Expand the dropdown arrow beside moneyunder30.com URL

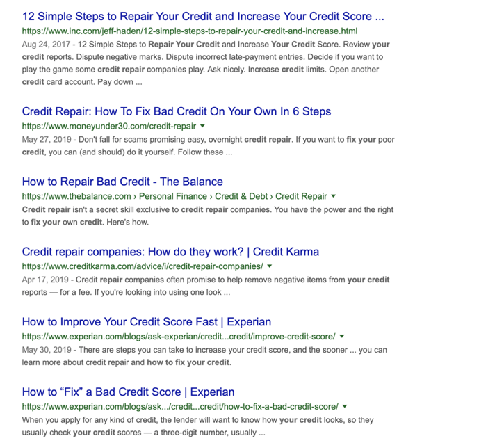pyautogui.click(x=202, y=126)
